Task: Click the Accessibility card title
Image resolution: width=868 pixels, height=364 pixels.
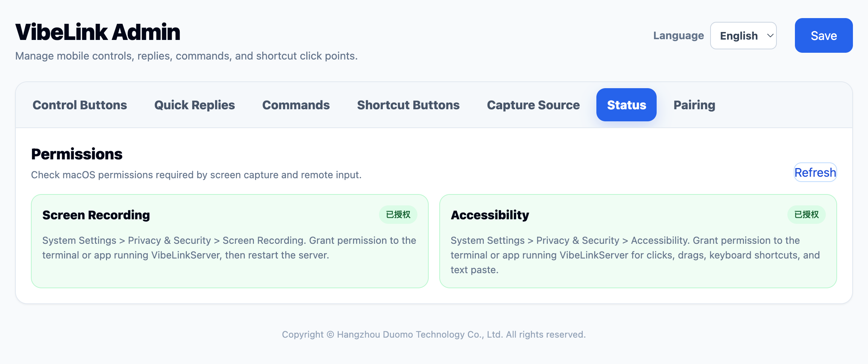Action: click(490, 215)
